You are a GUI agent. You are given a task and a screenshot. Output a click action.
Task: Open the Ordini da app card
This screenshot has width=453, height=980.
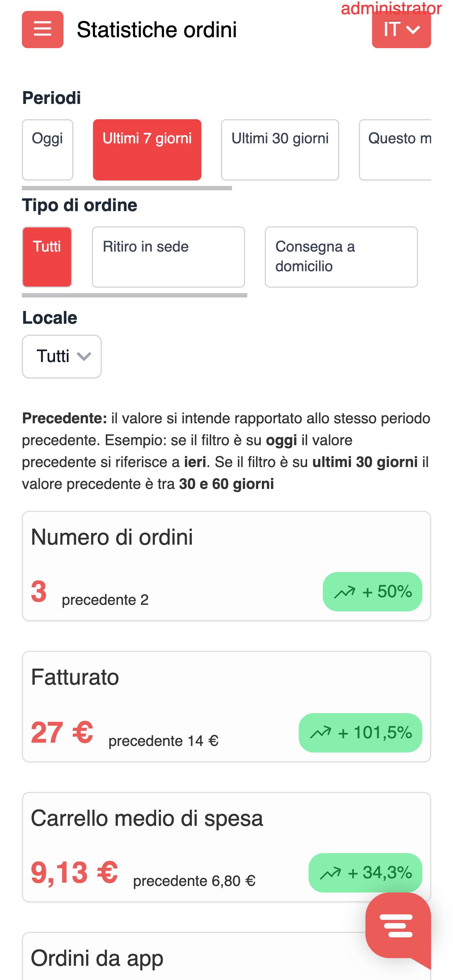(190, 958)
